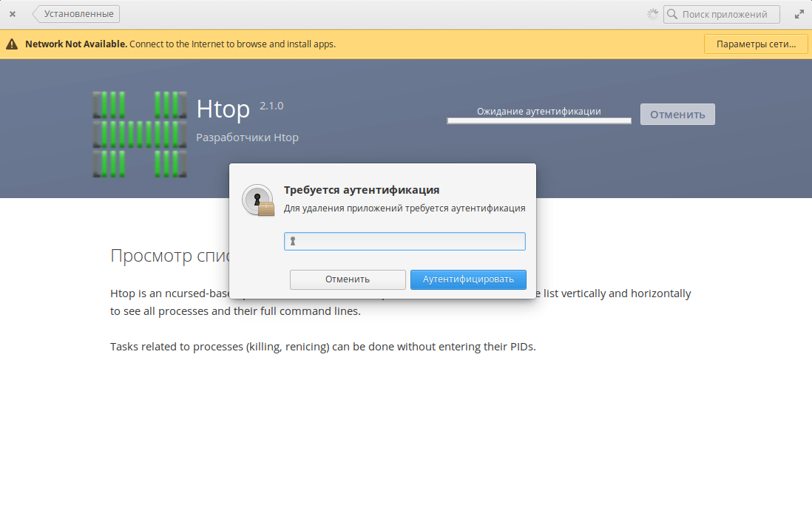Click the Ожидание аутентификации status text
Image resolution: width=812 pixels, height=516 pixels.
(x=538, y=112)
